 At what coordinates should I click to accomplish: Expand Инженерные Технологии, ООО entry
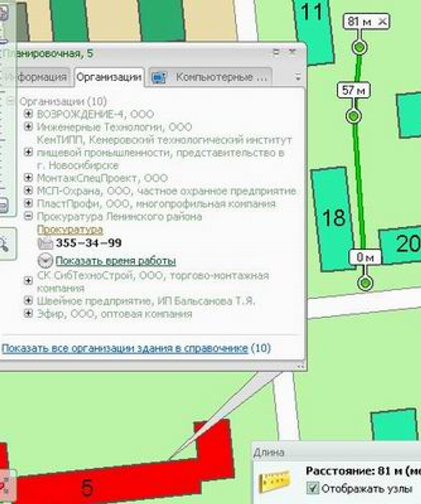28,127
